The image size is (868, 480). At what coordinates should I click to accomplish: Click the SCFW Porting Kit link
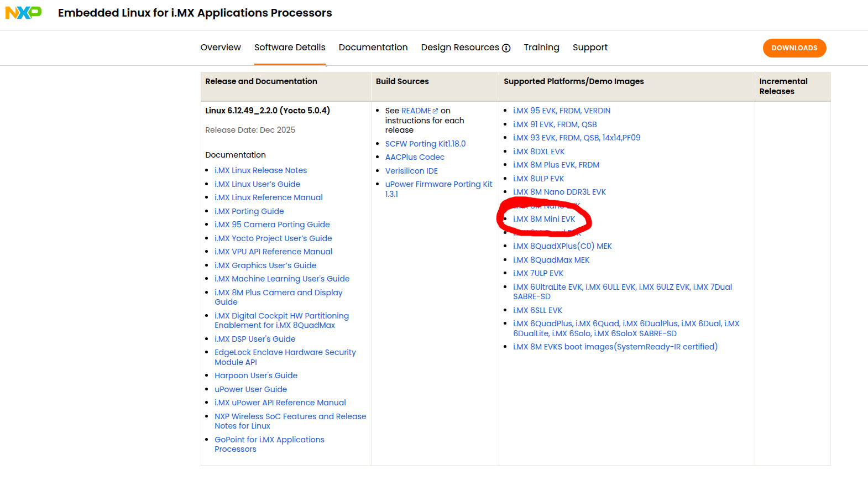[x=425, y=144]
